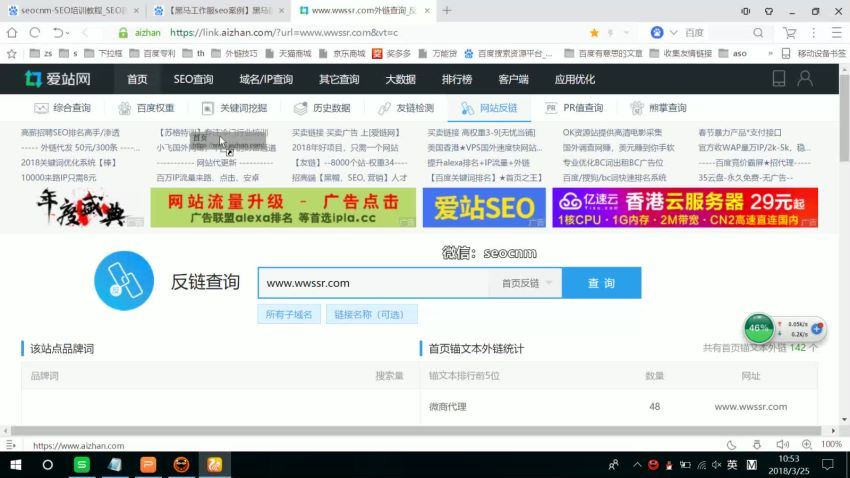Switch to the seocnm-SEO培训教程 browser tab

73,10
